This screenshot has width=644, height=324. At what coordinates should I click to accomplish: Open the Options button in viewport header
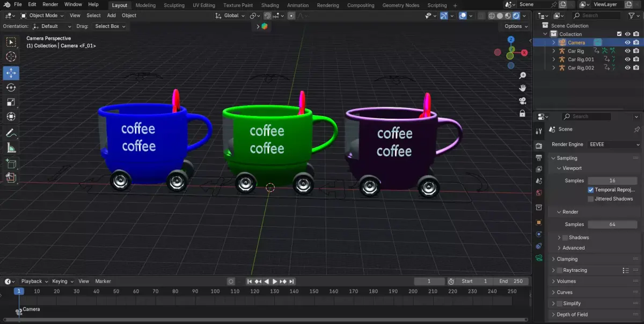(x=516, y=26)
